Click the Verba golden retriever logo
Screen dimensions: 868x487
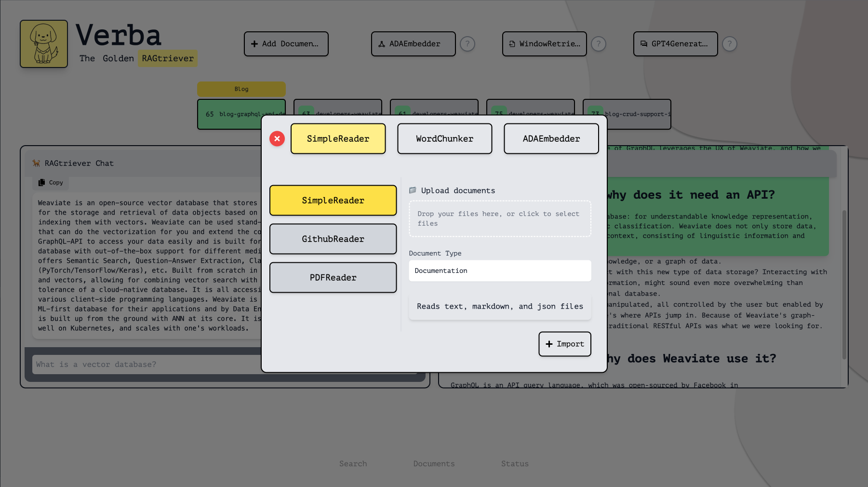pos(44,44)
